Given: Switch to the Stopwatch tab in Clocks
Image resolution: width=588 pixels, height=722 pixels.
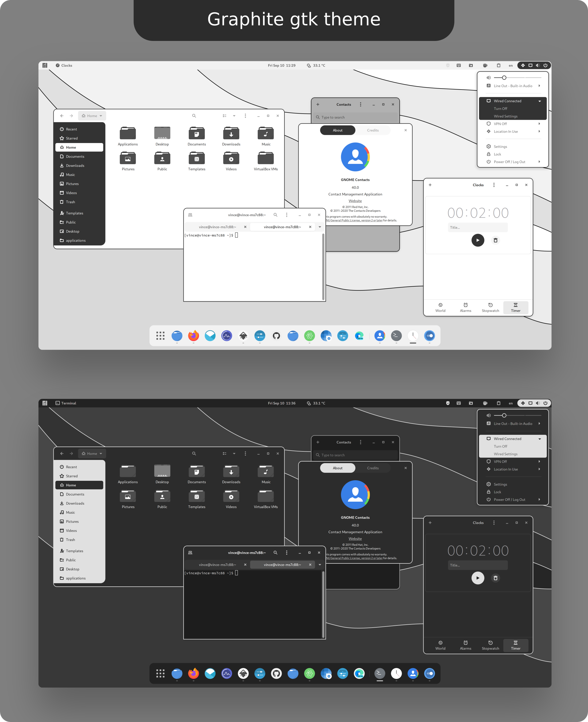Looking at the screenshot, I should point(490,308).
